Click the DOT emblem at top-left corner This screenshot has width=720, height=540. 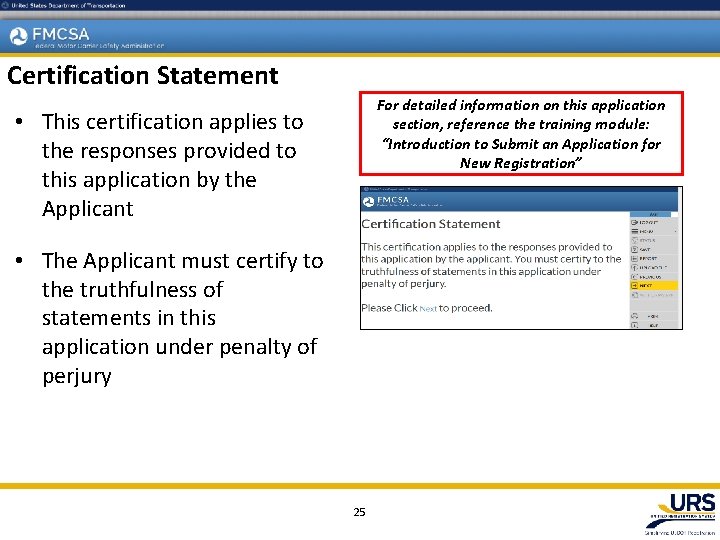[x=5, y=5]
